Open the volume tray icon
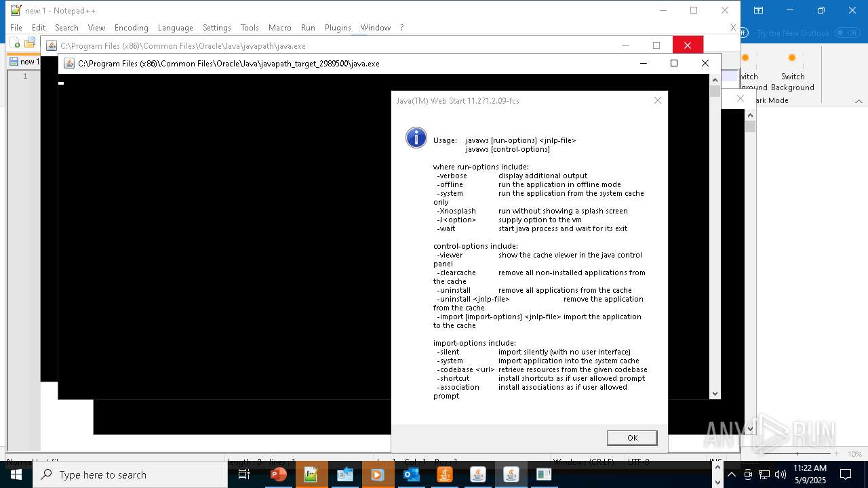This screenshot has height=488, width=868. pos(781,474)
